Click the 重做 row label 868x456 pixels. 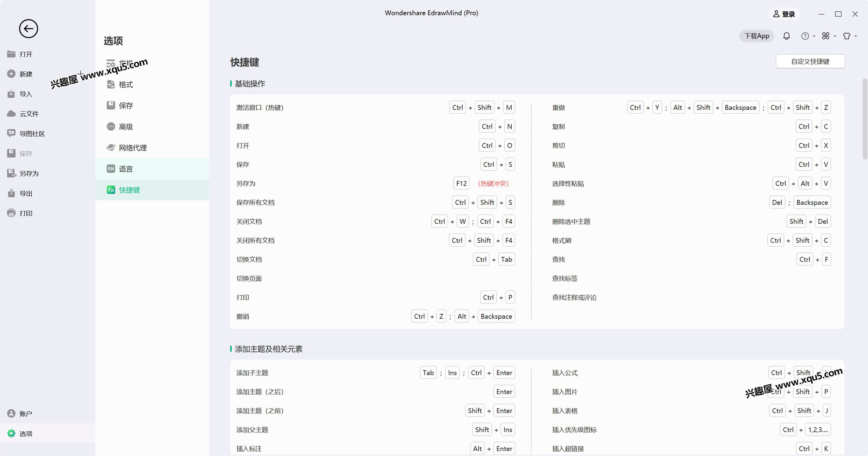[559, 107]
